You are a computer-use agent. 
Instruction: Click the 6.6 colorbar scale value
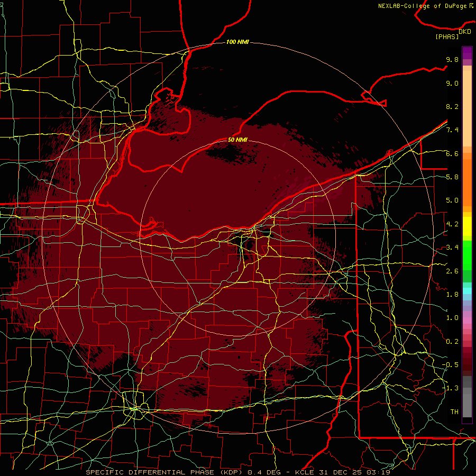[452, 153]
